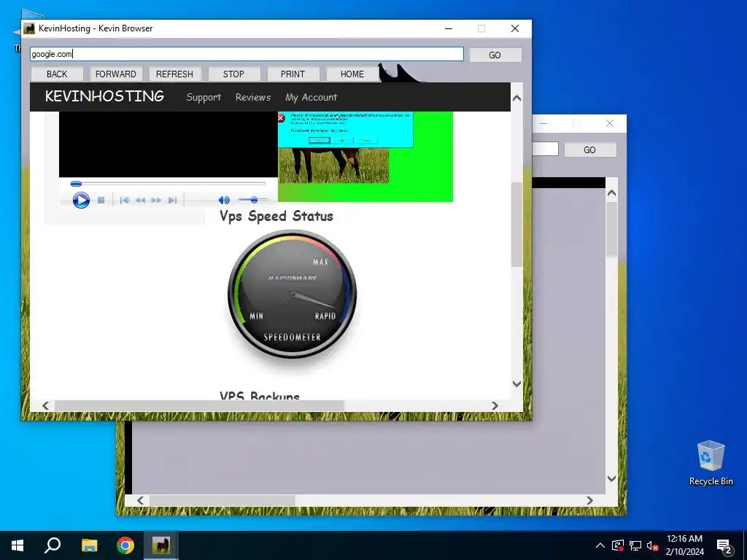
Task: Click the BACK navigation button
Action: [57, 74]
